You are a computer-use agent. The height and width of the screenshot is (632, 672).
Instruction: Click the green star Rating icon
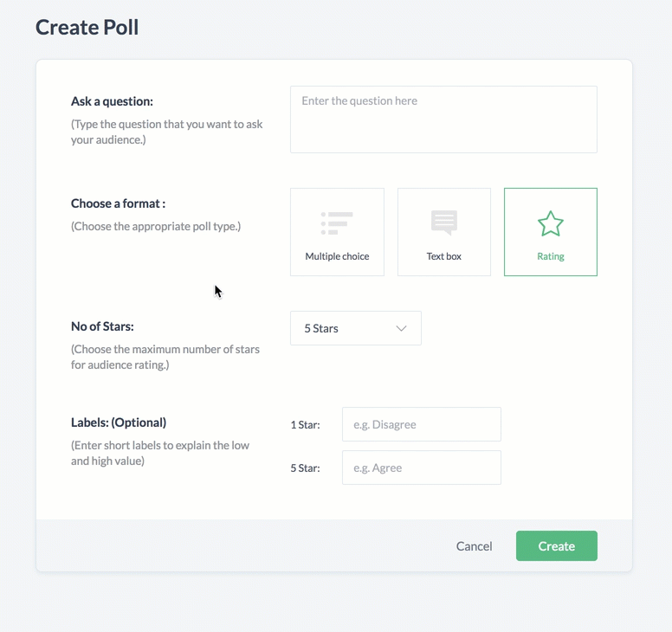(x=551, y=224)
